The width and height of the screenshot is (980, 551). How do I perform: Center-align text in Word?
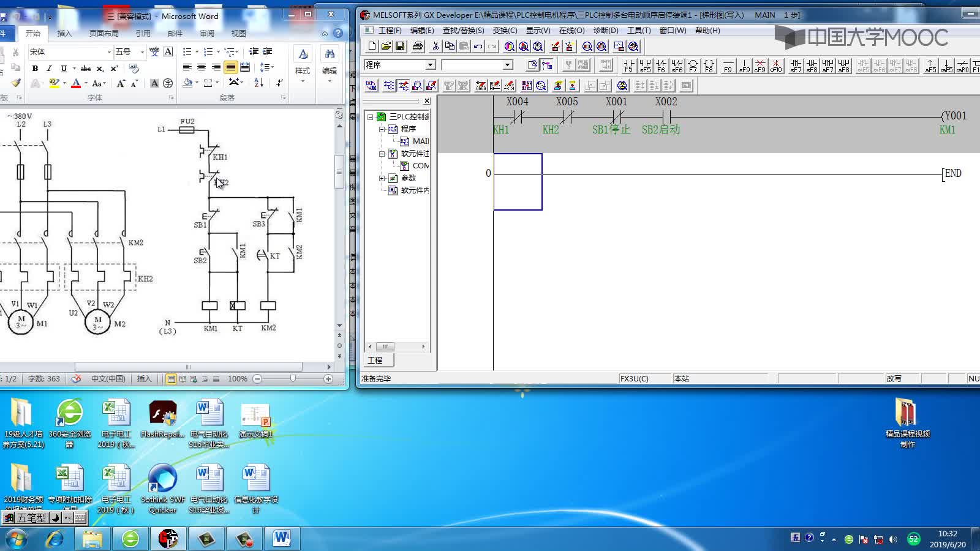click(x=202, y=67)
